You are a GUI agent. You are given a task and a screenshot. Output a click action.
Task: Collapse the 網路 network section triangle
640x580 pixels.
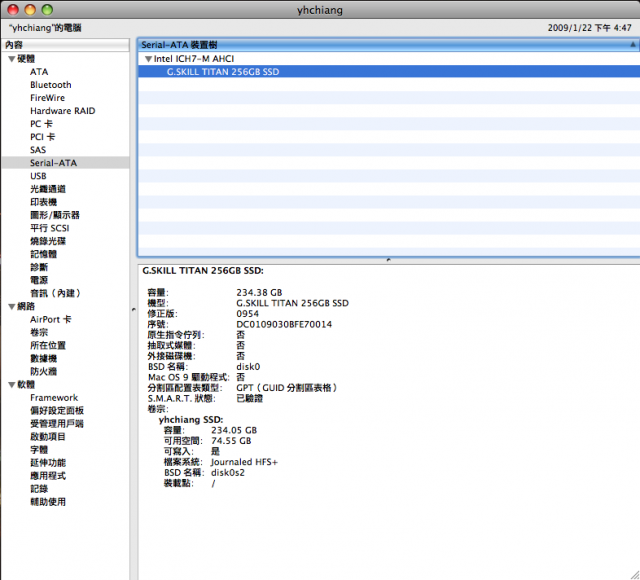(12, 307)
